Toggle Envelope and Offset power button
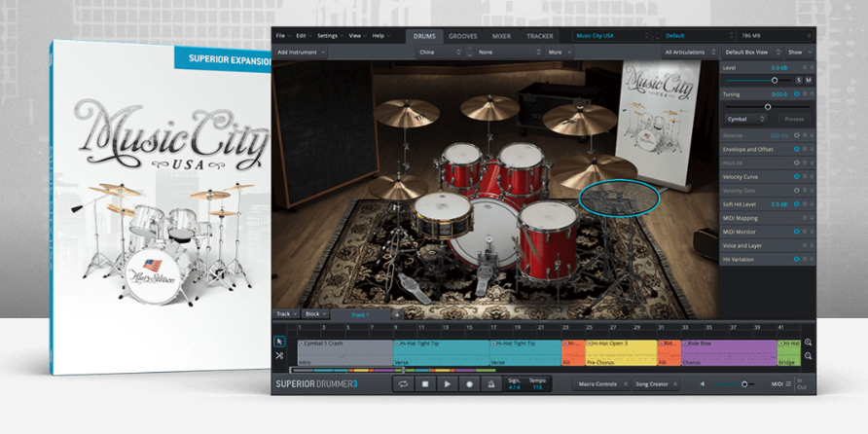This screenshot has height=434, width=868. coord(797,150)
